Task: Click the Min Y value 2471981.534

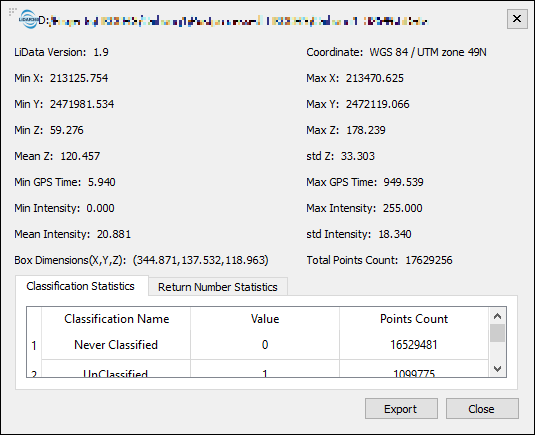Action: 82,104
